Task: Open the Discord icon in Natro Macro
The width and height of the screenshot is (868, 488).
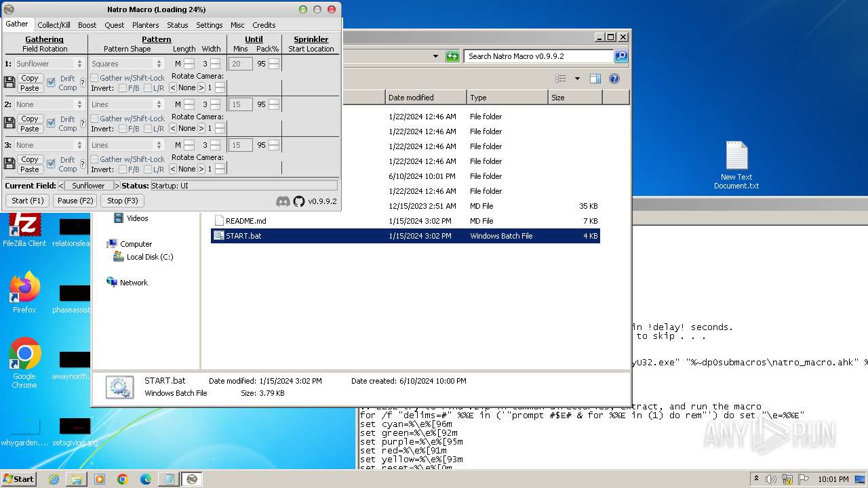Action: (283, 201)
